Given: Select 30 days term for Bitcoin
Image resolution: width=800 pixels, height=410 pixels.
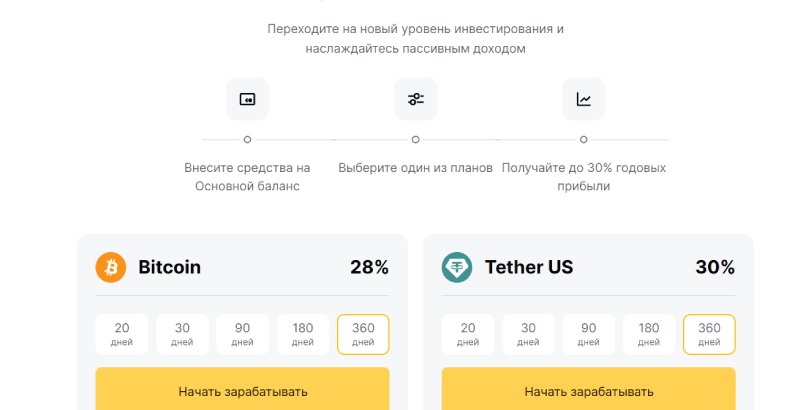Looking at the screenshot, I should pyautogui.click(x=182, y=334).
